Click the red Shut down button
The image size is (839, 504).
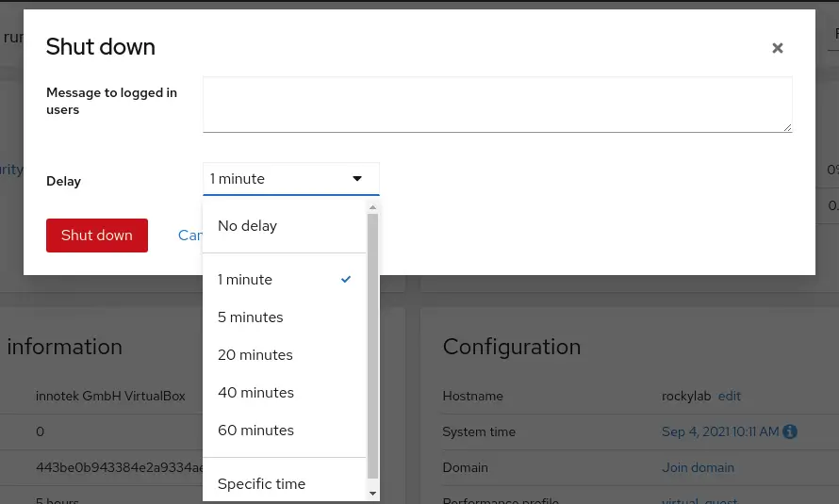[97, 236]
